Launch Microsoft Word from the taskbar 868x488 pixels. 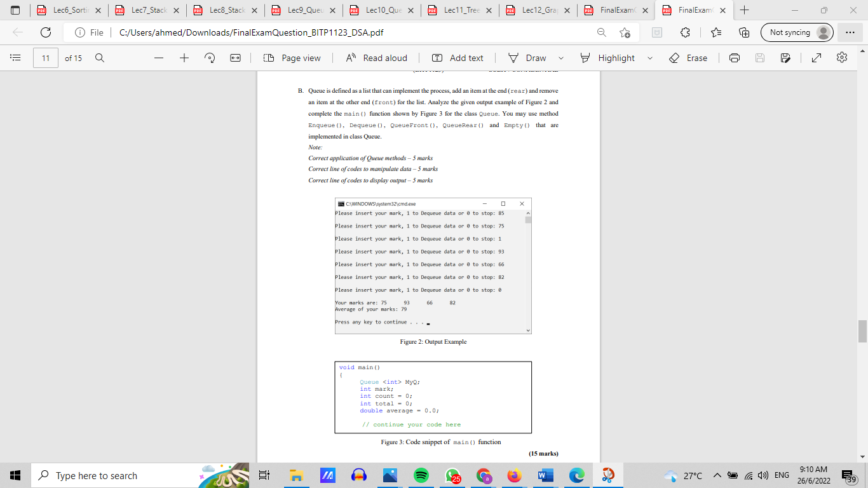click(545, 475)
